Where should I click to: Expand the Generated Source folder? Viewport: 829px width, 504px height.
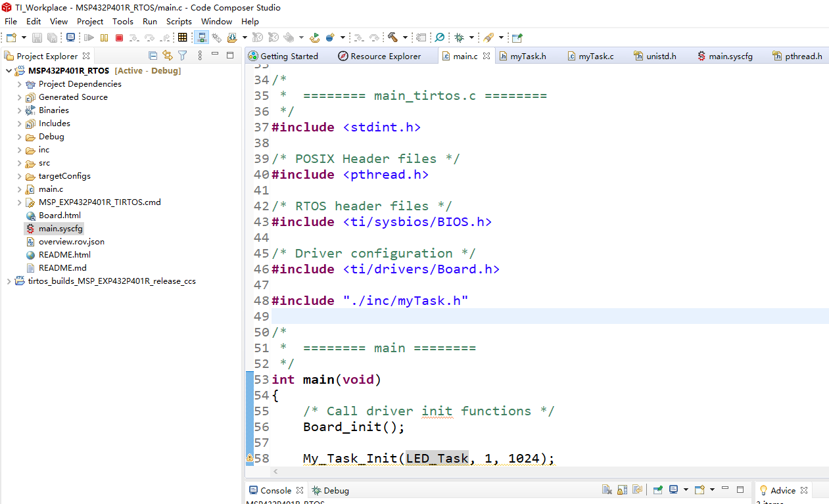point(20,97)
